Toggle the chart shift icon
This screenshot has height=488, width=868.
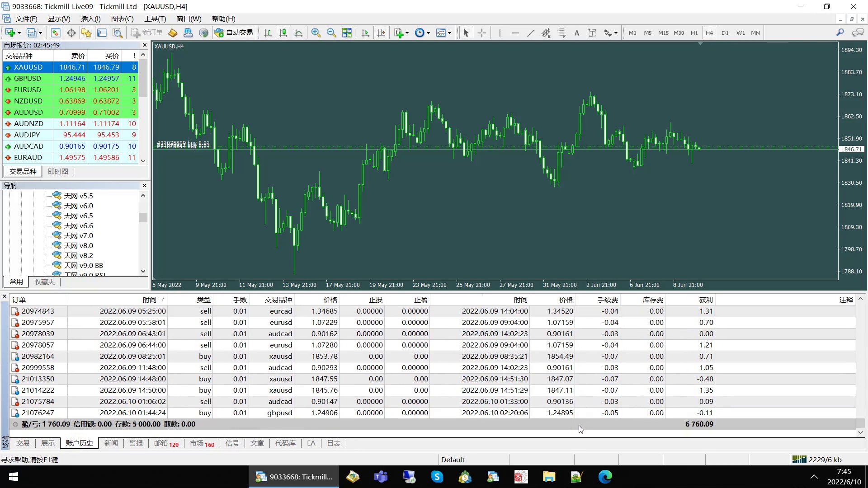[381, 33]
